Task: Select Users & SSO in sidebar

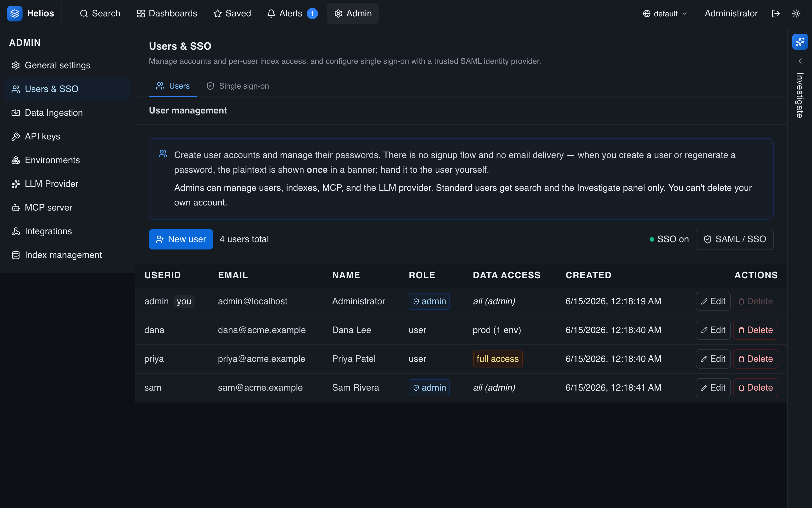Action: click(x=67, y=89)
